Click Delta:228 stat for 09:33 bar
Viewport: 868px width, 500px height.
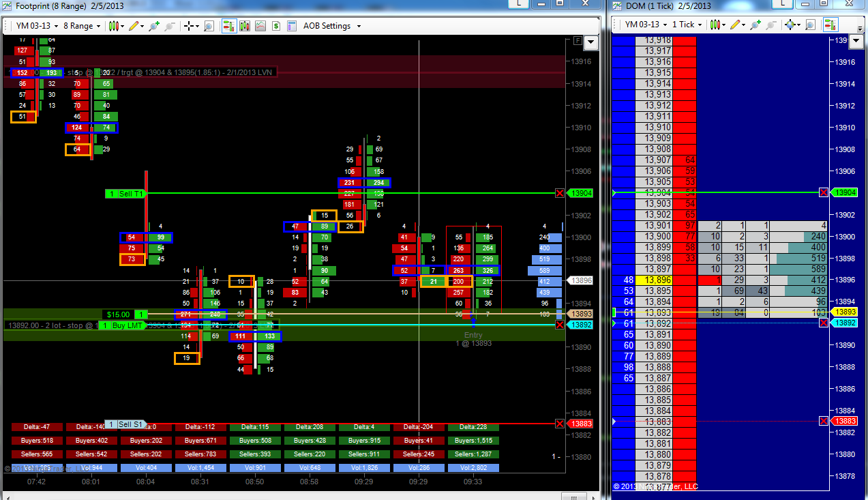click(x=473, y=427)
